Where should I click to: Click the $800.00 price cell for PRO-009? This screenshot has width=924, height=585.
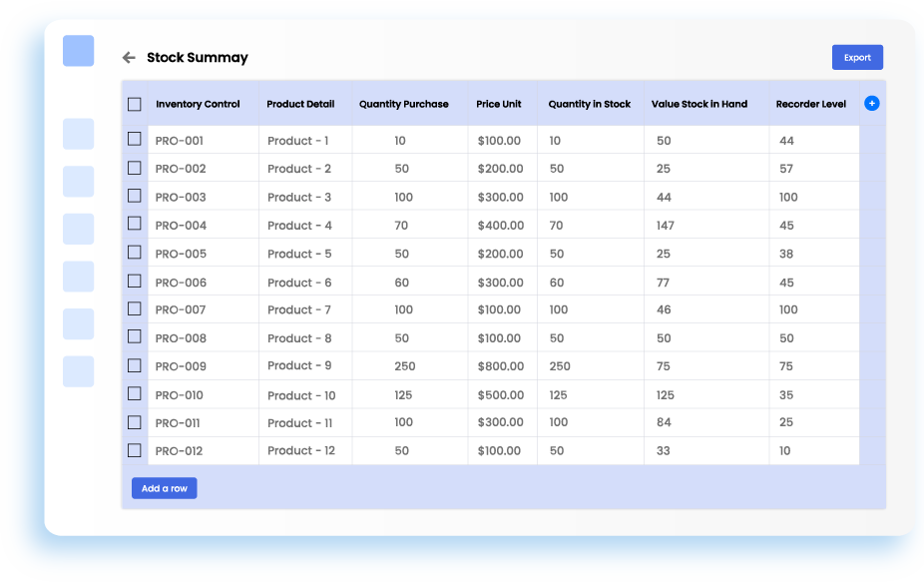tap(500, 366)
